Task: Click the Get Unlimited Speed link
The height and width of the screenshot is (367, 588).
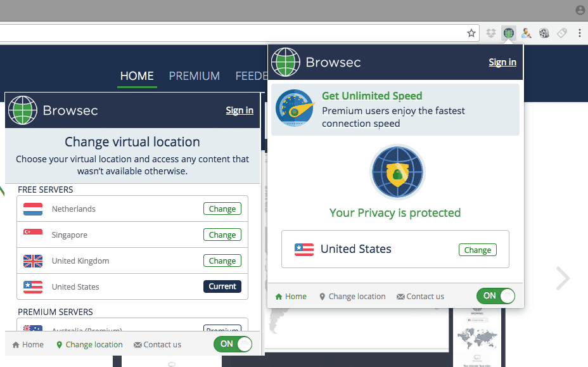Action: 372,96
